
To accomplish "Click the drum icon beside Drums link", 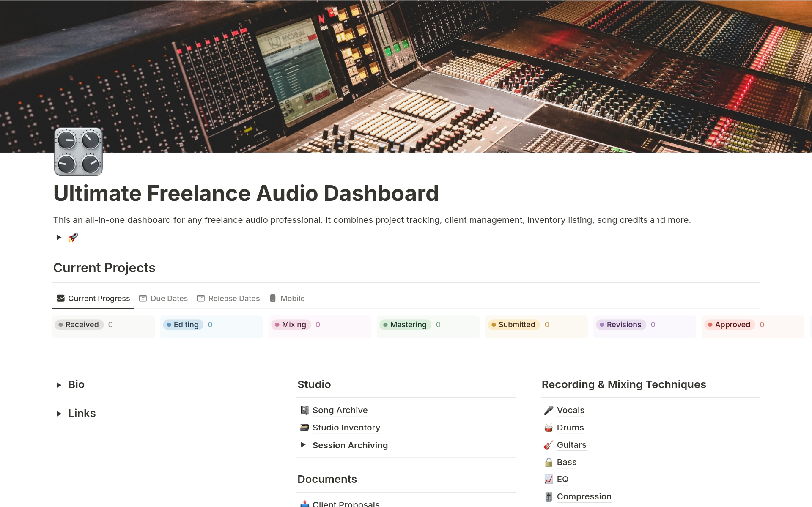I will click(549, 428).
